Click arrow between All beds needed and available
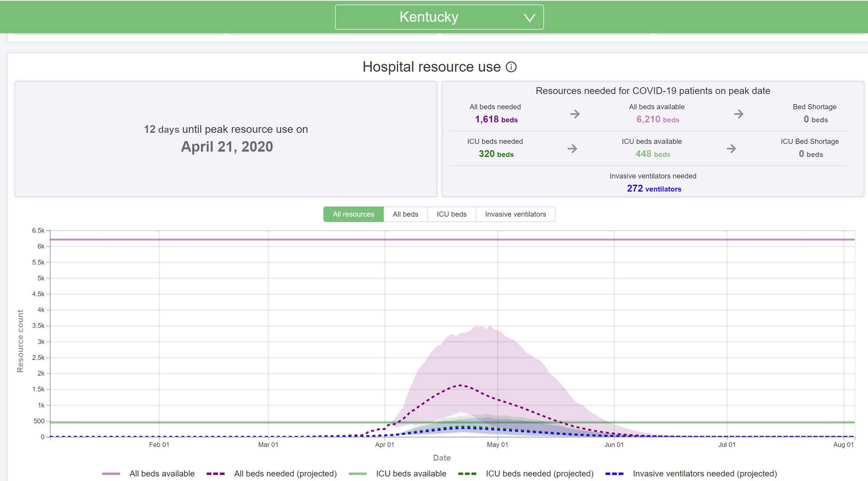The image size is (868, 481). (575, 114)
